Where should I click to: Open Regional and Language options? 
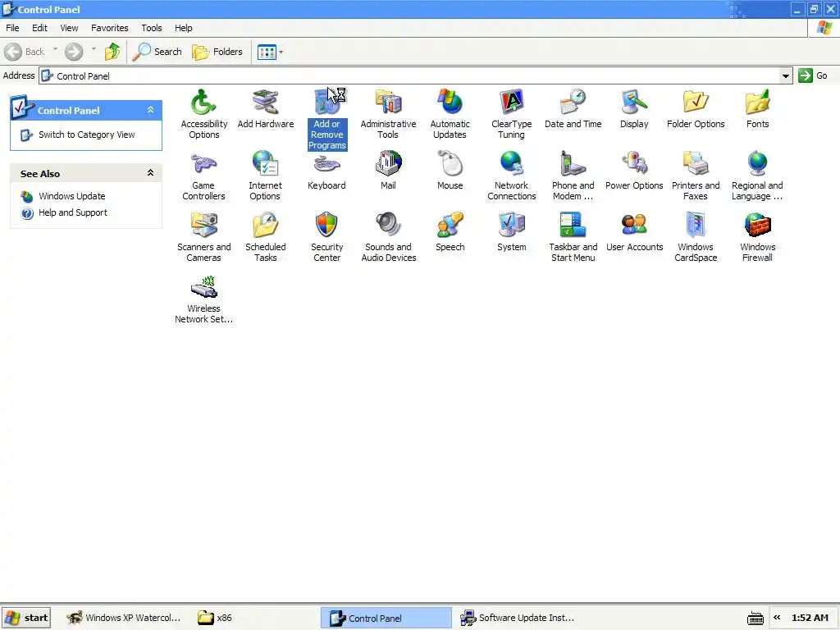(757, 163)
